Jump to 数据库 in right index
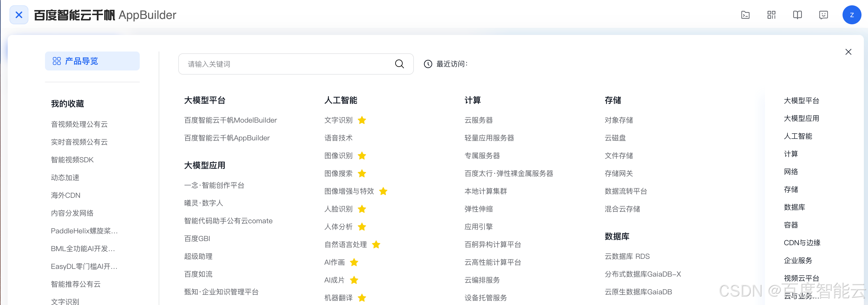868x305 pixels. tap(794, 207)
